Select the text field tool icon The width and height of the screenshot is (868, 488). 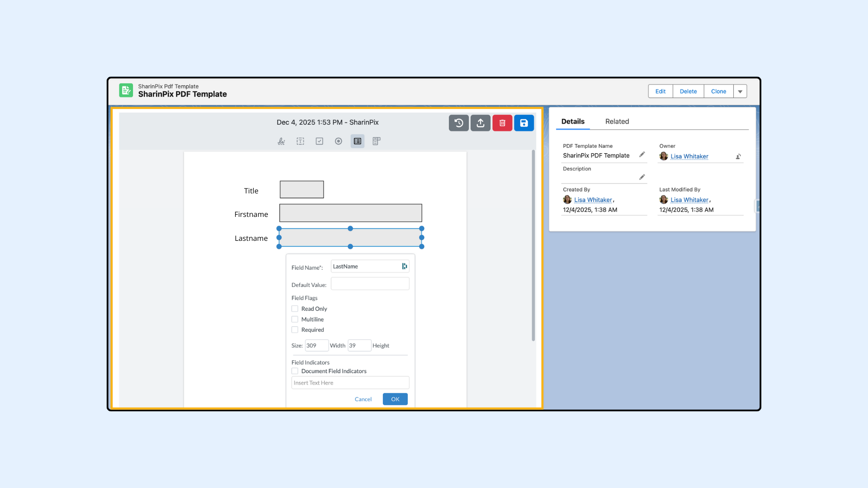300,141
